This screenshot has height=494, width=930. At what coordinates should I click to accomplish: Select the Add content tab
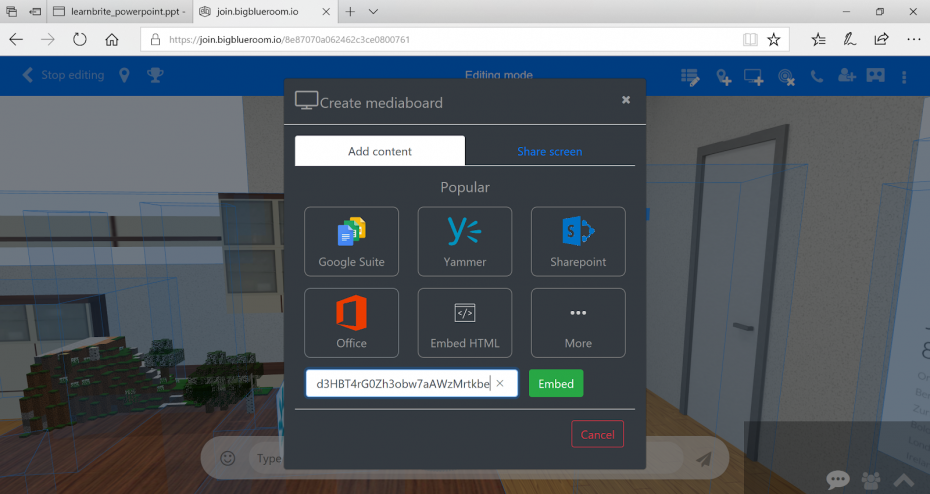click(380, 151)
